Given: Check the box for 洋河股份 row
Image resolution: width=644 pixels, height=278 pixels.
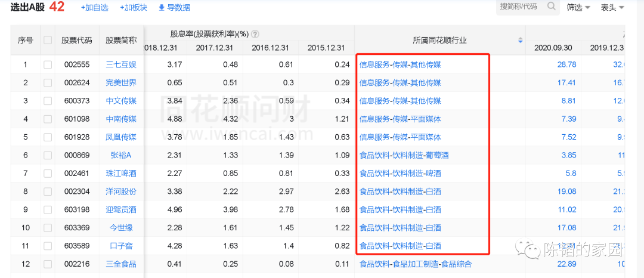Looking at the screenshot, I should tap(48, 191).
